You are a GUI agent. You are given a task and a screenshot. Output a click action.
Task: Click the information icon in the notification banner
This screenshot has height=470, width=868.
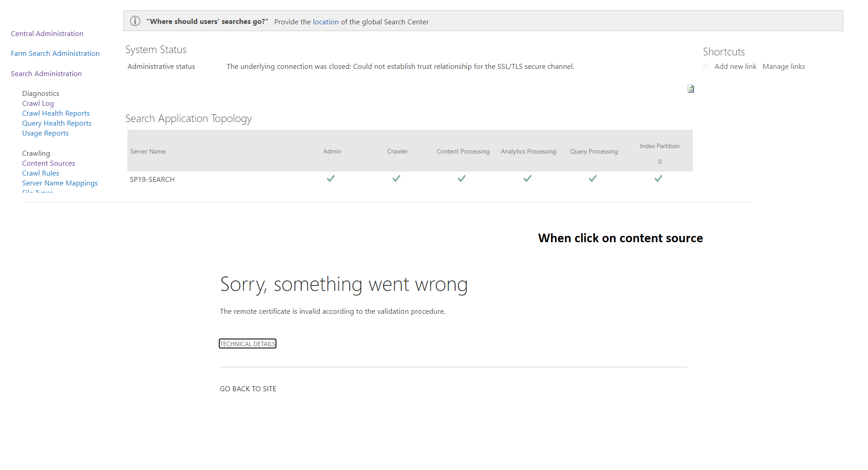click(x=135, y=21)
